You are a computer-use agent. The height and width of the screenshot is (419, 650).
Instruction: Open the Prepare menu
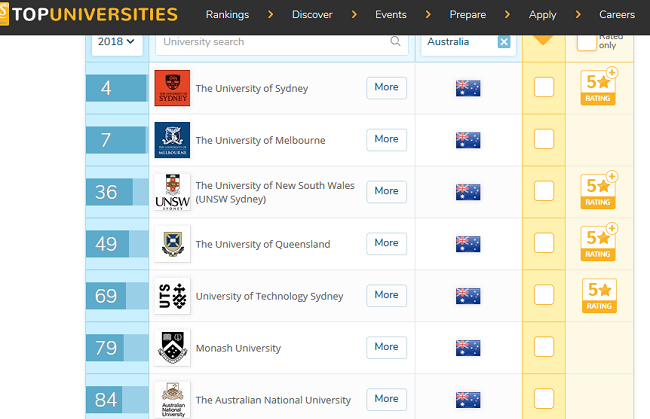(468, 15)
